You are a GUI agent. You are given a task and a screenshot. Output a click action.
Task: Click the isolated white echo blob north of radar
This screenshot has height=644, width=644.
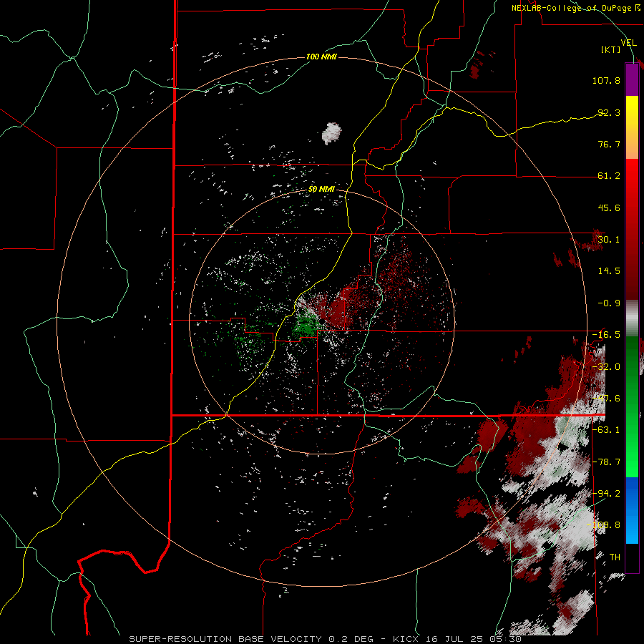(331, 133)
